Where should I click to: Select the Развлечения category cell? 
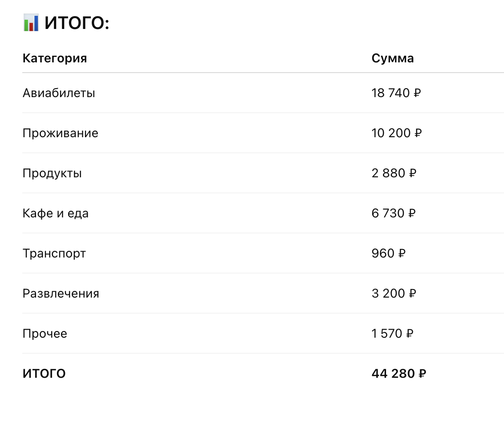point(61,294)
